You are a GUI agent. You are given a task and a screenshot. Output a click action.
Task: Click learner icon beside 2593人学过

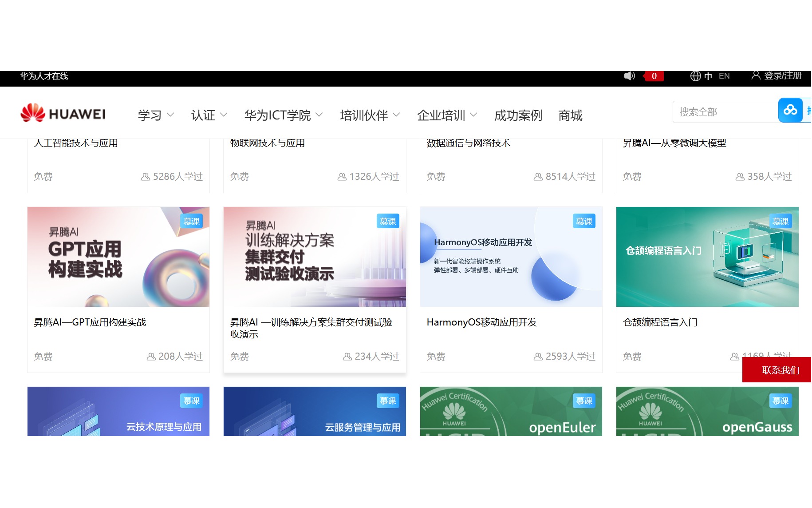coord(538,357)
